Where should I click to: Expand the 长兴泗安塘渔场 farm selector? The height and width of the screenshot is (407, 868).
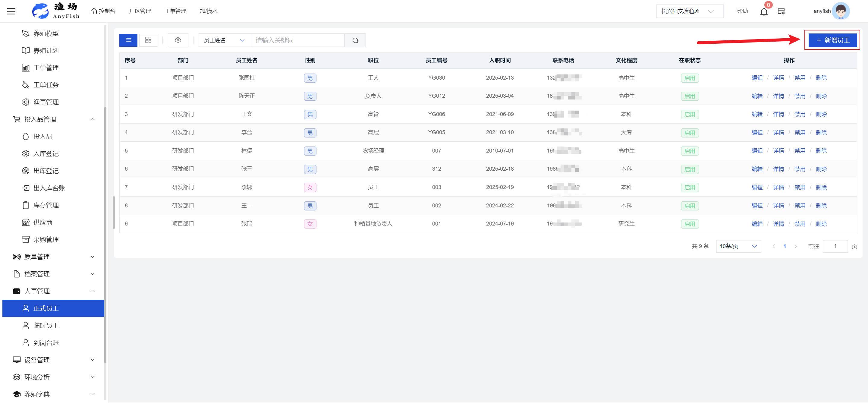pyautogui.click(x=689, y=11)
